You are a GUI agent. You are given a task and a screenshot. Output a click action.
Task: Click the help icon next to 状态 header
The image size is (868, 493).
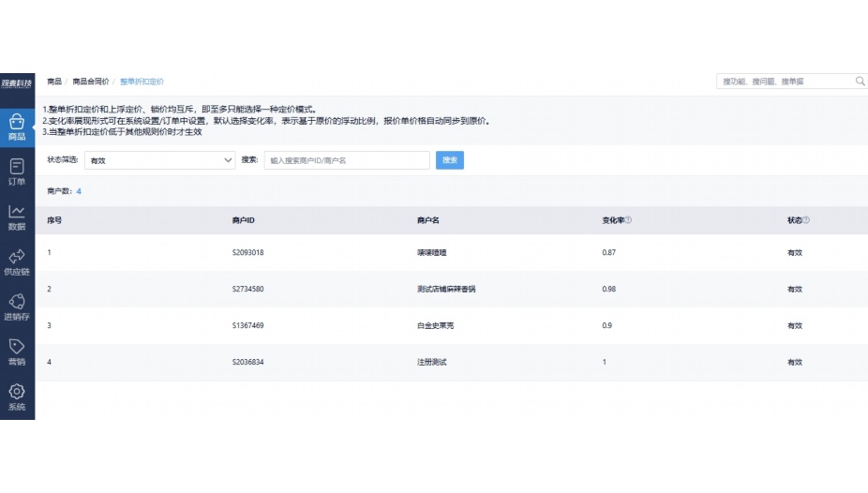(x=806, y=219)
